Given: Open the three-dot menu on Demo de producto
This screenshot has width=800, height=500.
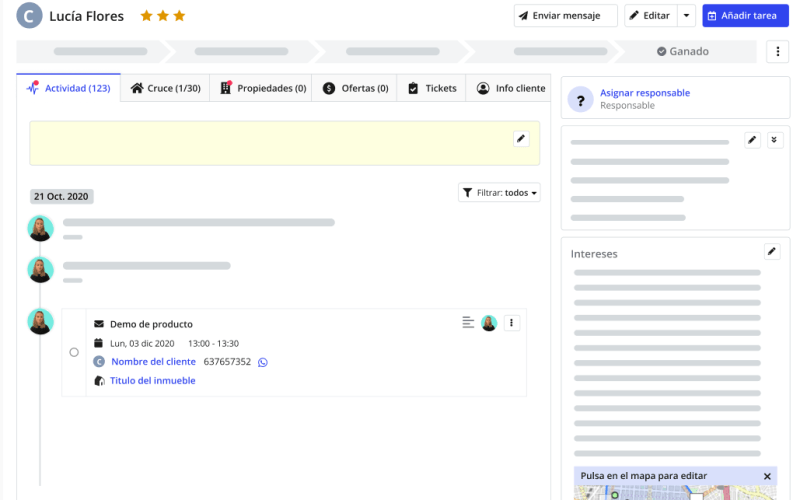Looking at the screenshot, I should coord(512,323).
